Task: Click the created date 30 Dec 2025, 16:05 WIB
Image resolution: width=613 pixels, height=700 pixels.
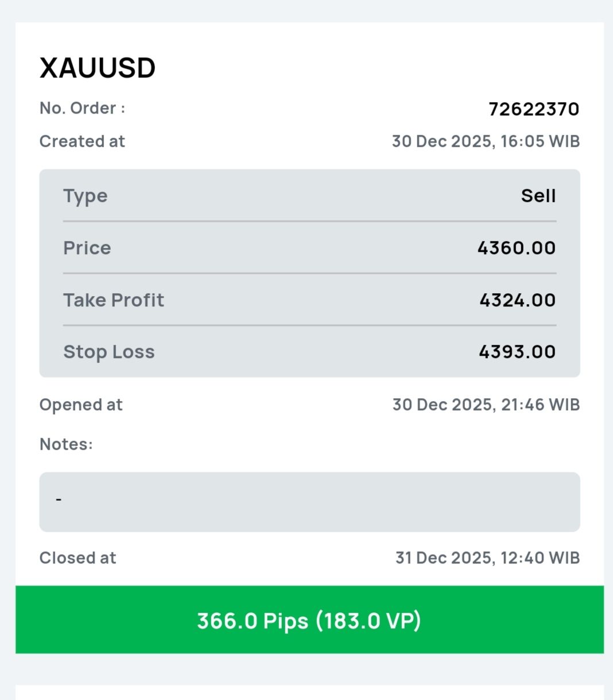Action: [x=486, y=141]
